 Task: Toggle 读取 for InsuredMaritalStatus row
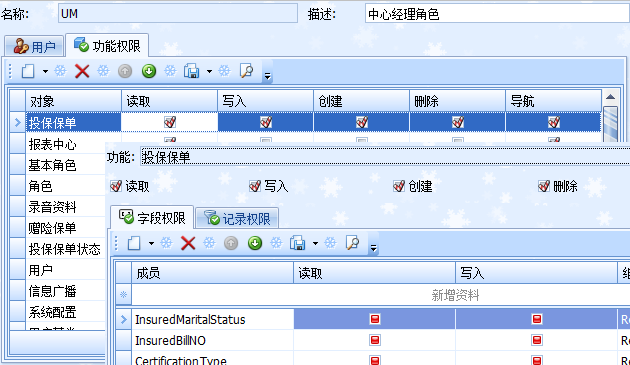pyautogui.click(x=375, y=319)
